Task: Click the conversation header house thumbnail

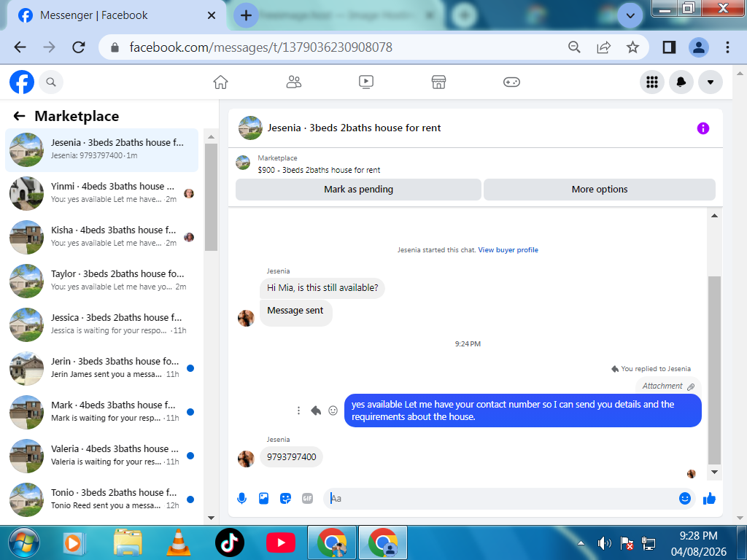Action: (250, 128)
